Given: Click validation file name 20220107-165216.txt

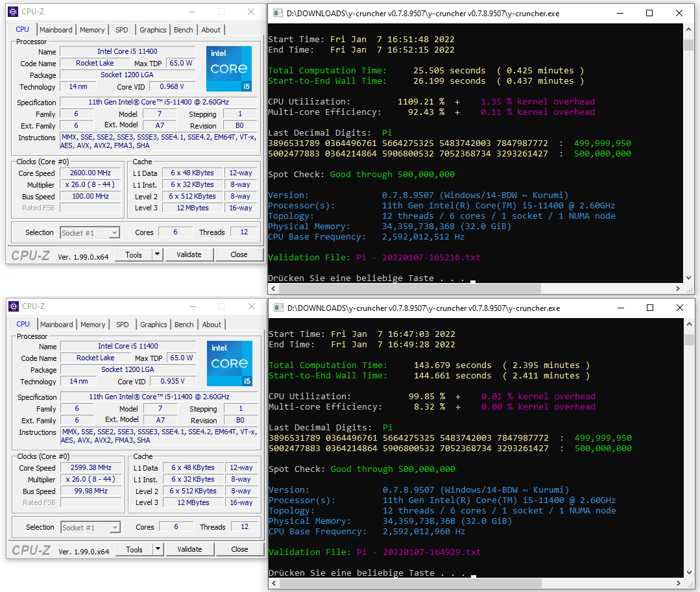Looking at the screenshot, I should click(431, 257).
